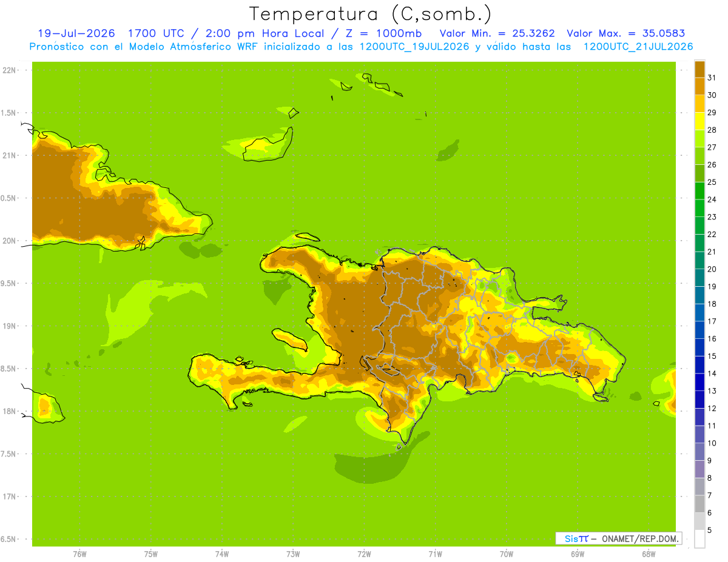Click the blue swatch between 15 and 16
Image resolution: width=728 pixels, height=562 pixels.
point(699,347)
